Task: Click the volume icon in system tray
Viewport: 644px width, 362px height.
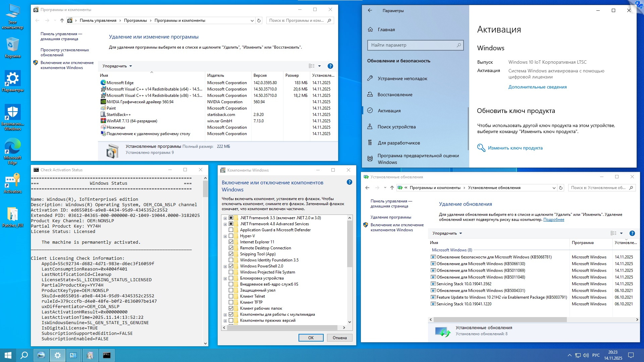Action: [x=586, y=355]
